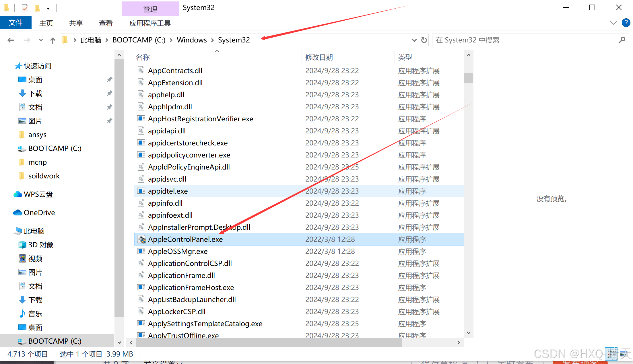Select OneDrive in the sidebar
Viewport: 633px width, 364px height.
point(39,213)
